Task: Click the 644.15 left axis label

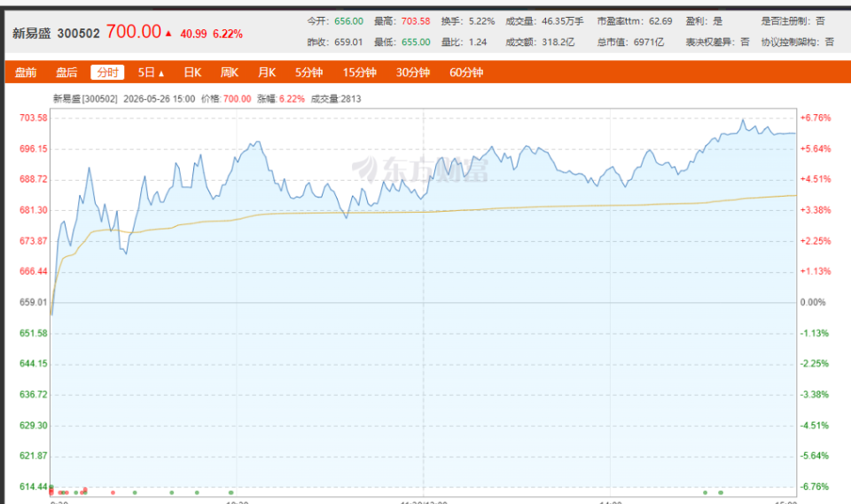Action: (34, 363)
